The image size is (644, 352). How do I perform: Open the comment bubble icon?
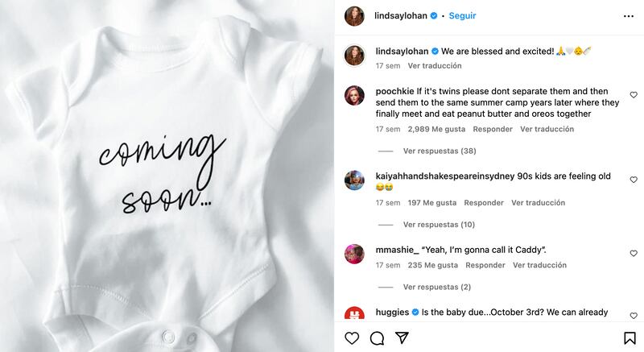377,338
